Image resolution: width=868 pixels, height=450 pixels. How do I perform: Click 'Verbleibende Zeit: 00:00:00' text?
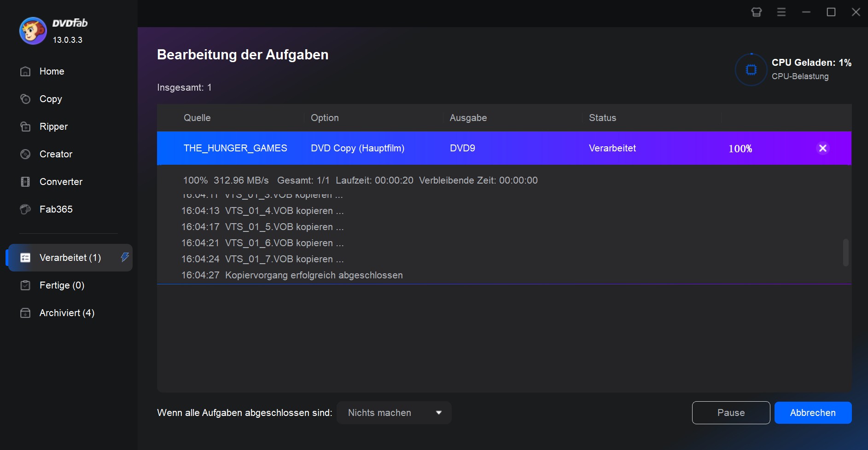click(478, 180)
